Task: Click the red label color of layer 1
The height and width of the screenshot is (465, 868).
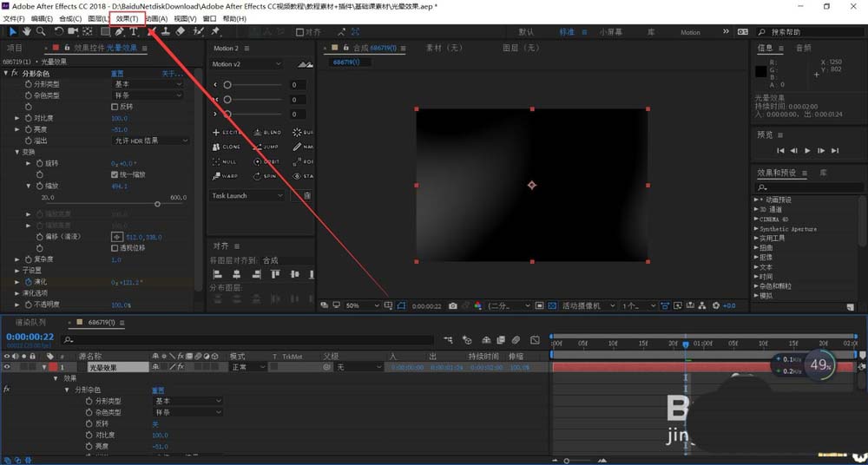Action: [53, 366]
